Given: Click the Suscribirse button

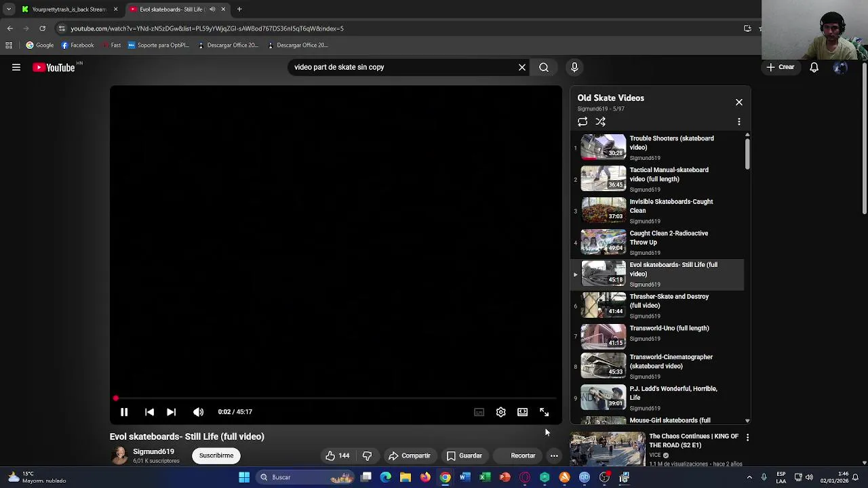Looking at the screenshot, I should pos(216,455).
